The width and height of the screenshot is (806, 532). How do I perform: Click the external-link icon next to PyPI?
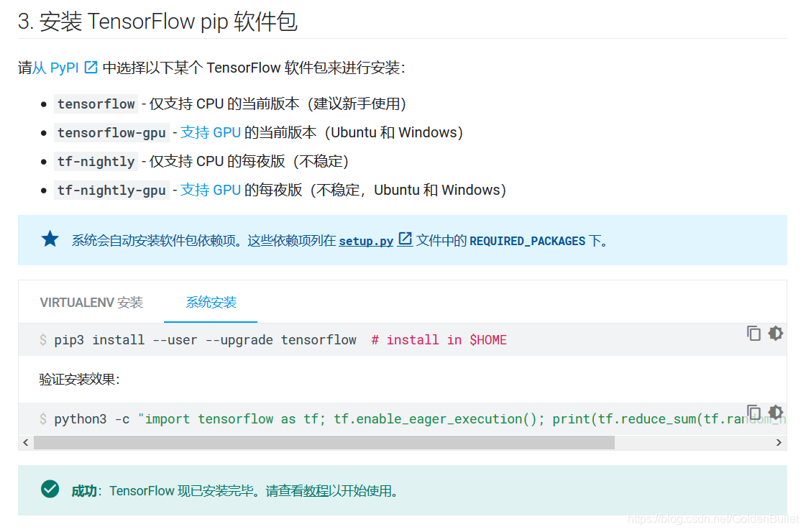[x=91, y=68]
